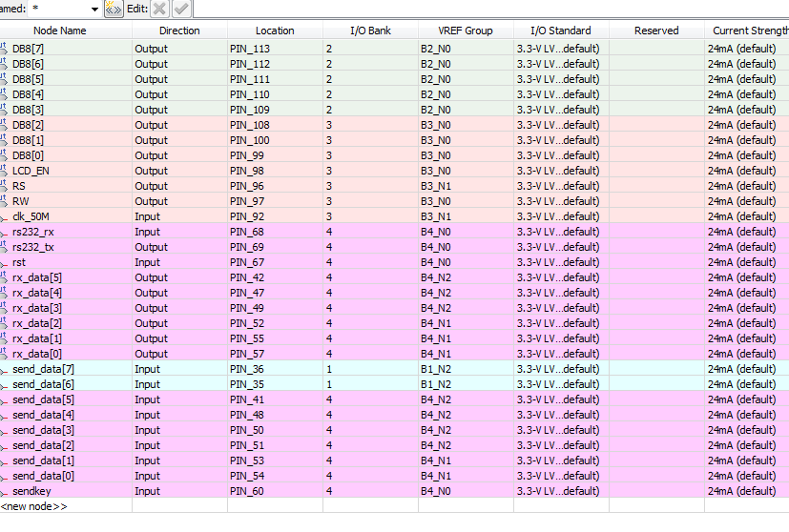Click the VREF Group column header
Image resolution: width=789 pixels, height=532 pixels.
tap(466, 31)
